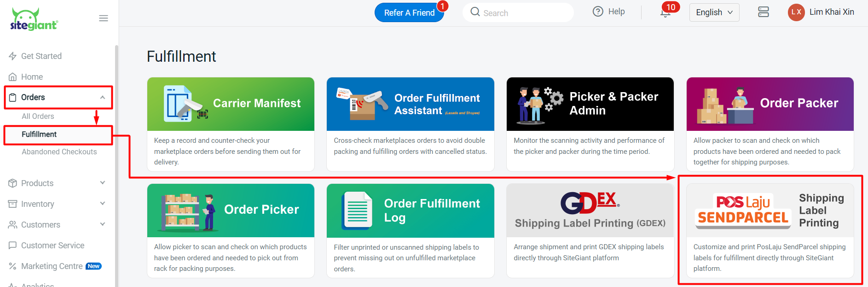Click the GDEX shipping labels description text
The width and height of the screenshot is (868, 287).
click(589, 252)
